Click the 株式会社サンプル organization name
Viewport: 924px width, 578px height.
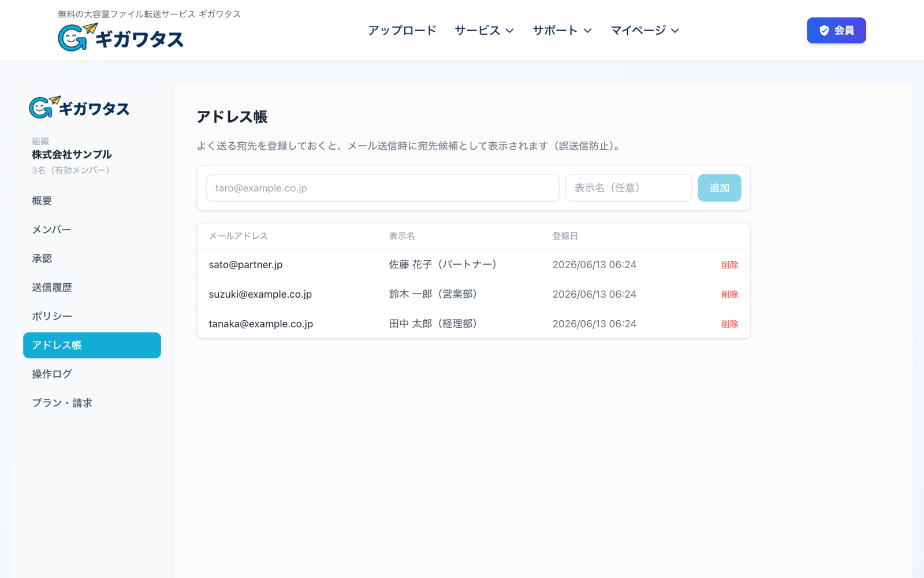tap(72, 154)
